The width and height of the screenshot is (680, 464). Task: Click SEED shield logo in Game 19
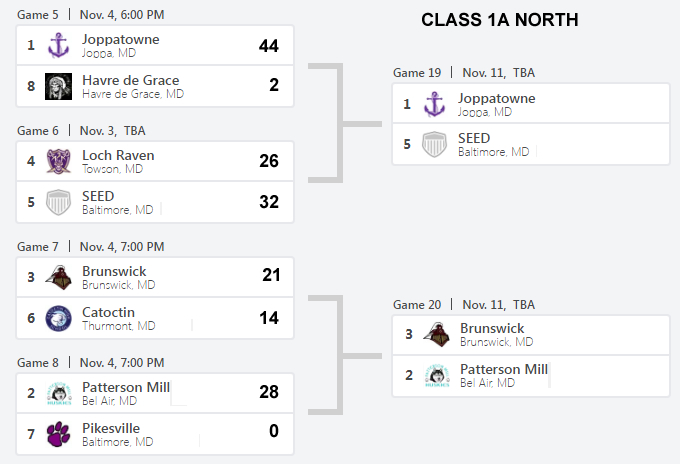click(434, 144)
